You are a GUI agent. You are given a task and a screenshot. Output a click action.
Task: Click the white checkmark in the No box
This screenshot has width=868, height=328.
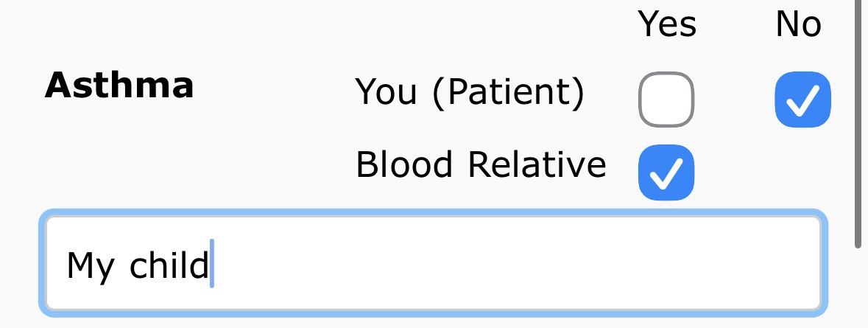click(x=802, y=101)
